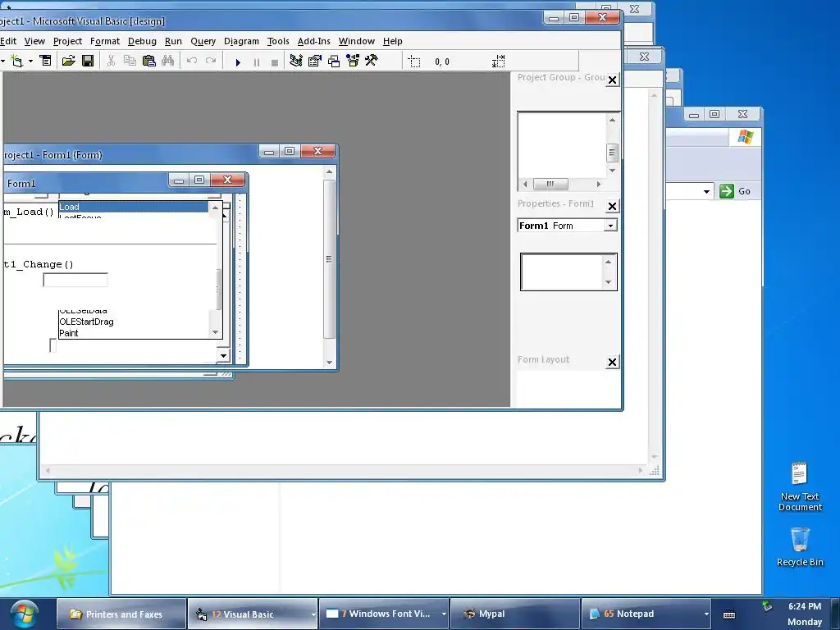Image resolution: width=840 pixels, height=630 pixels.
Task: Open the Notepad taskbar group
Action: [x=646, y=614]
